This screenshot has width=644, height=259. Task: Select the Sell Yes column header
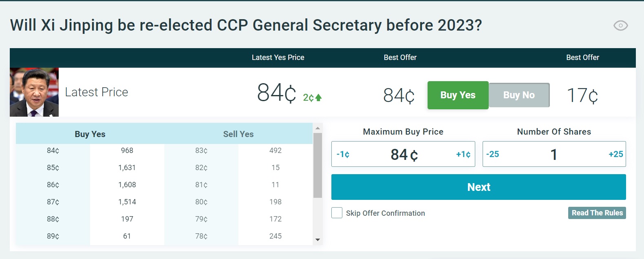(238, 134)
